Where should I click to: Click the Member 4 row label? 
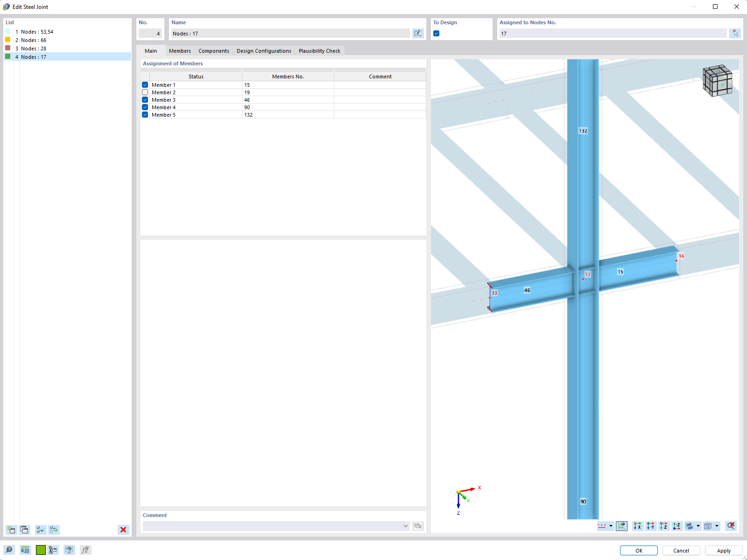[163, 107]
